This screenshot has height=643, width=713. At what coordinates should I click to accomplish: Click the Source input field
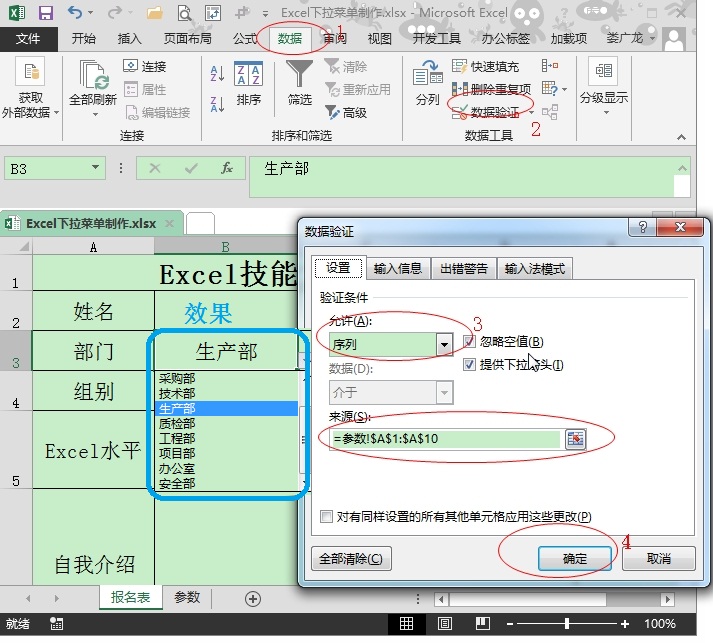pyautogui.click(x=446, y=439)
